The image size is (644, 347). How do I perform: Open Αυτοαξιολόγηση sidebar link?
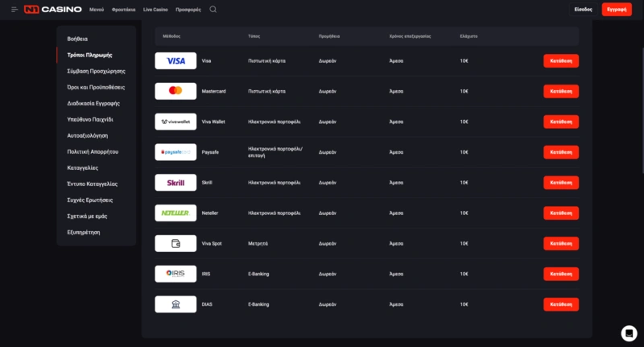click(88, 135)
